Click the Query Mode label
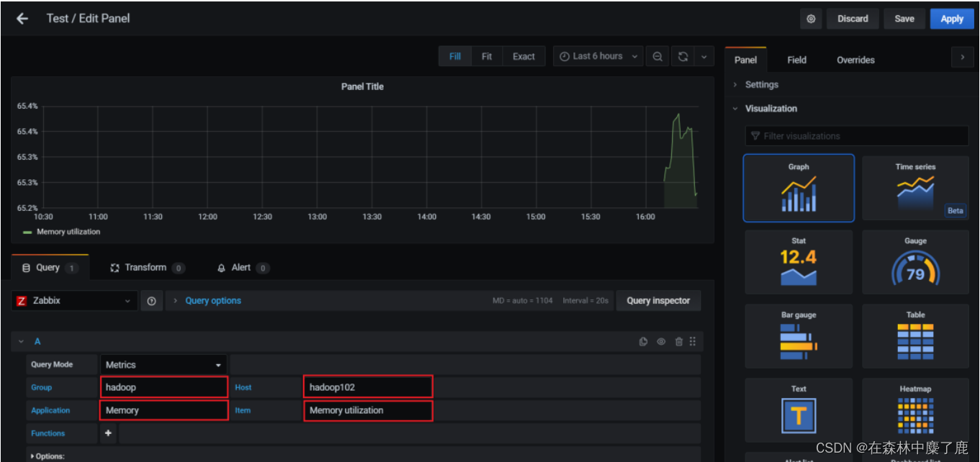Viewport: 980px width, 462px height. click(52, 364)
